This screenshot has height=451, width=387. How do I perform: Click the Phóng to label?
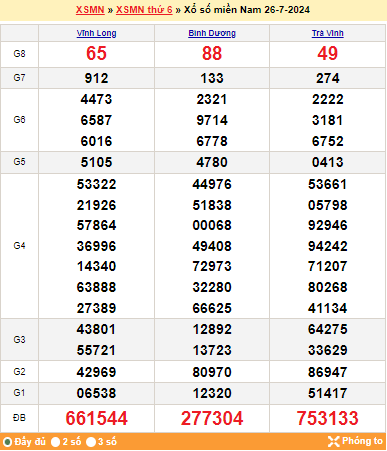tap(362, 441)
